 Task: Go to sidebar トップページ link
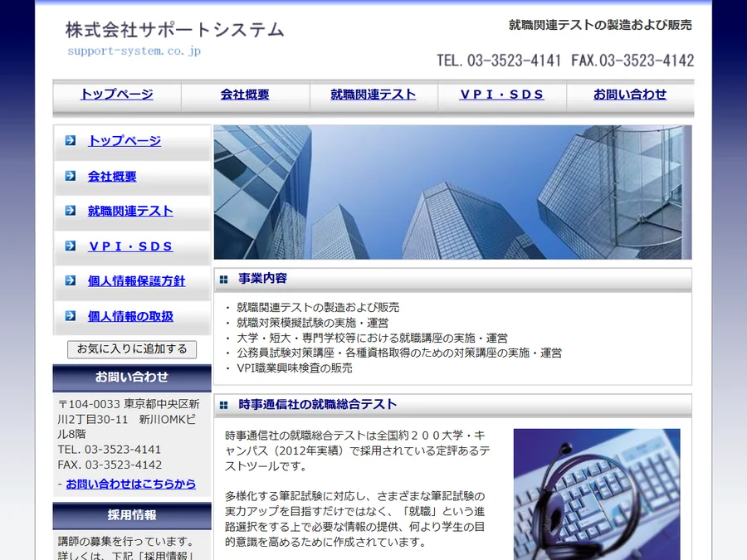coord(124,140)
